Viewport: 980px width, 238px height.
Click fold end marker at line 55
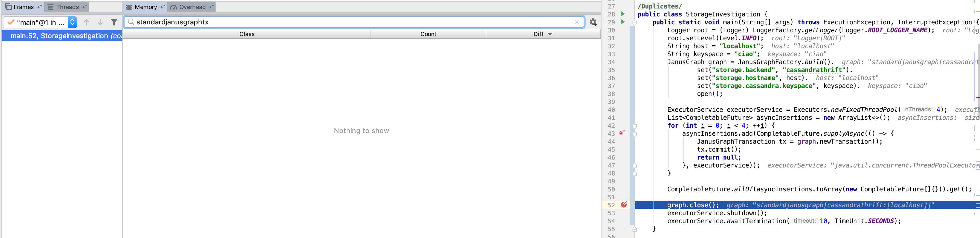tap(635, 229)
